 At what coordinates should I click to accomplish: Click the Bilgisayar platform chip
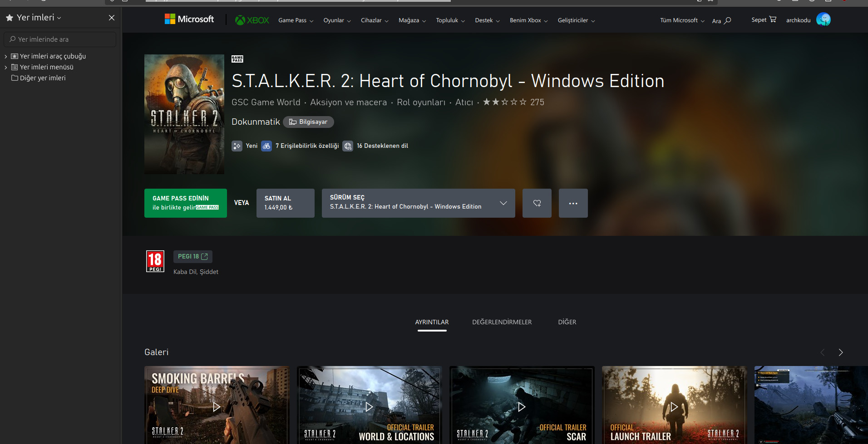coord(309,122)
